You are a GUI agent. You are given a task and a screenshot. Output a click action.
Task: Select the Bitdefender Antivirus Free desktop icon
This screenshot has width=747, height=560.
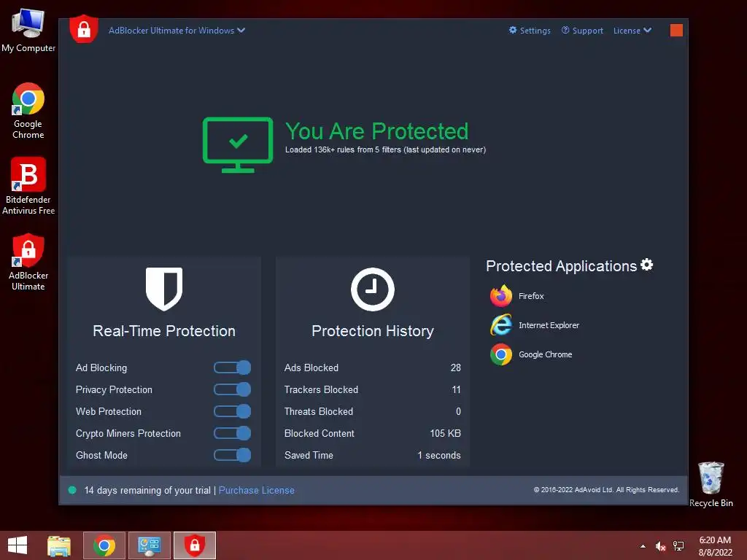(x=28, y=186)
